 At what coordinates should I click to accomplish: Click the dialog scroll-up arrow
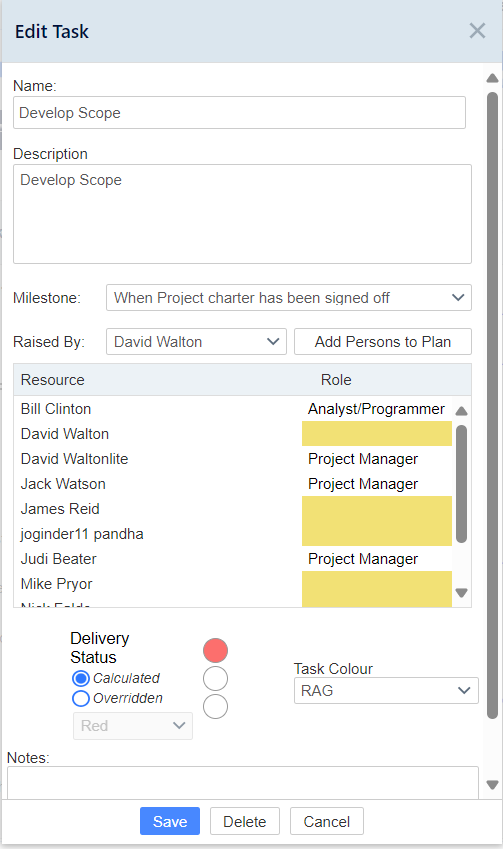(492, 79)
